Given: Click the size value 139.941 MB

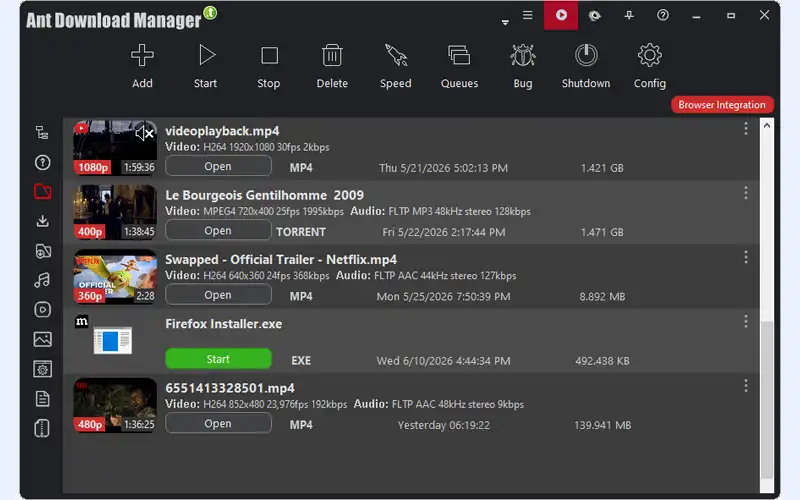Looking at the screenshot, I should 603,425.
